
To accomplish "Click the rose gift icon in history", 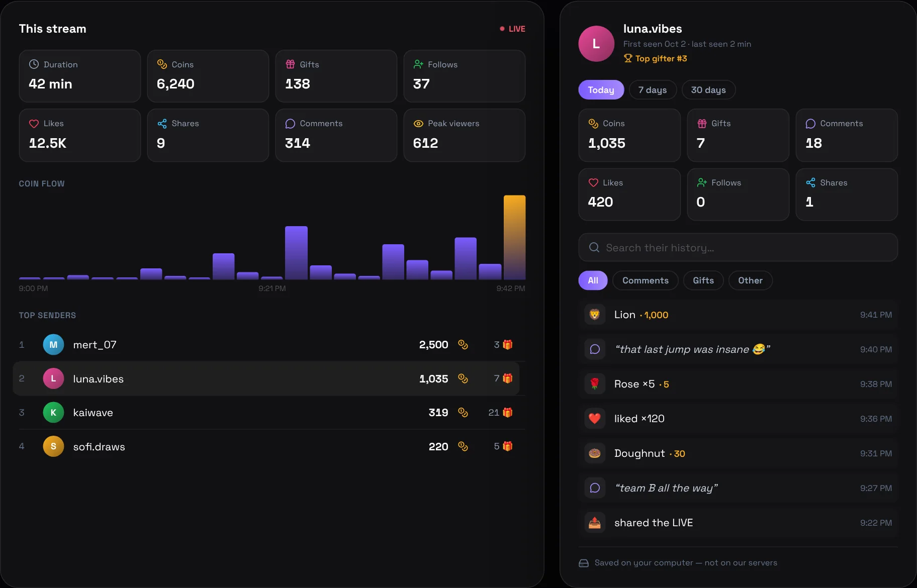I will pos(595,384).
